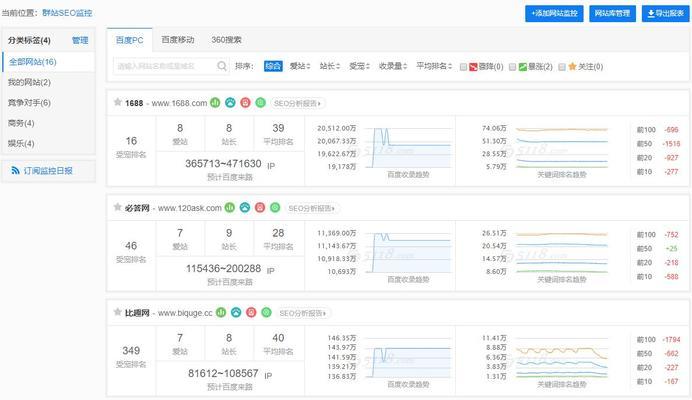Click the 添加网站监控 button

click(x=554, y=13)
